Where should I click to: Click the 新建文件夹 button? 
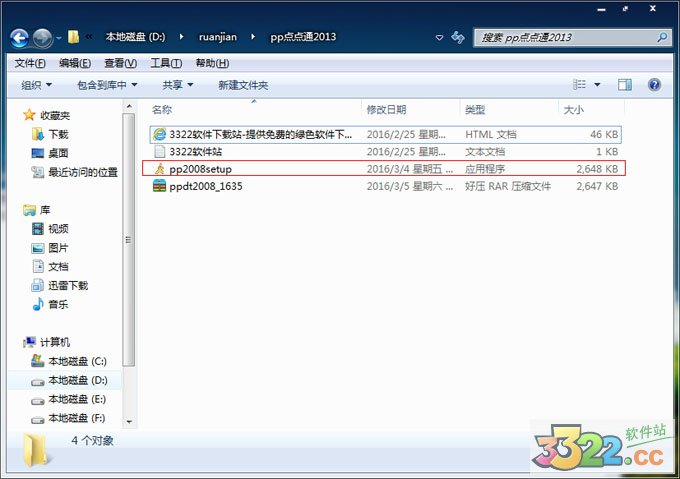pos(243,85)
